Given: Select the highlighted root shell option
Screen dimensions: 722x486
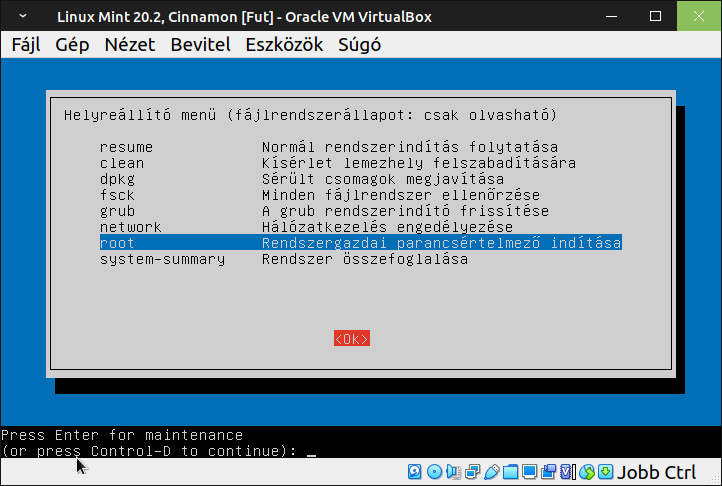Looking at the screenshot, I should click(x=361, y=243).
